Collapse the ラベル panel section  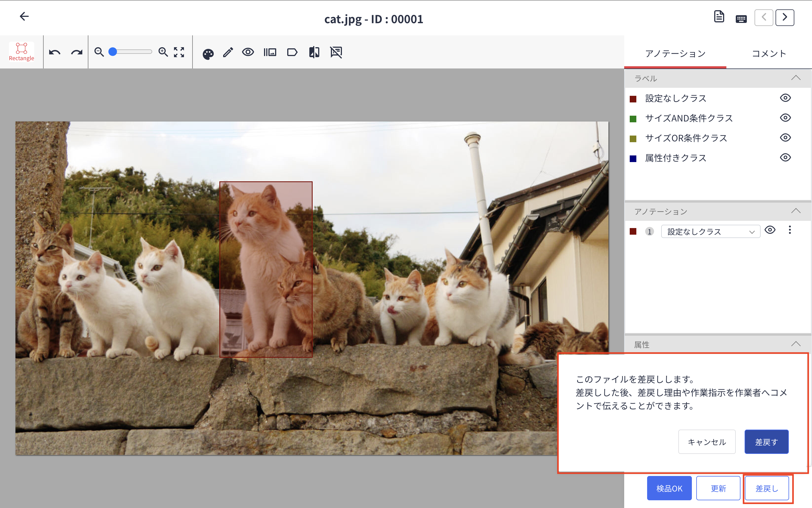[795, 78]
